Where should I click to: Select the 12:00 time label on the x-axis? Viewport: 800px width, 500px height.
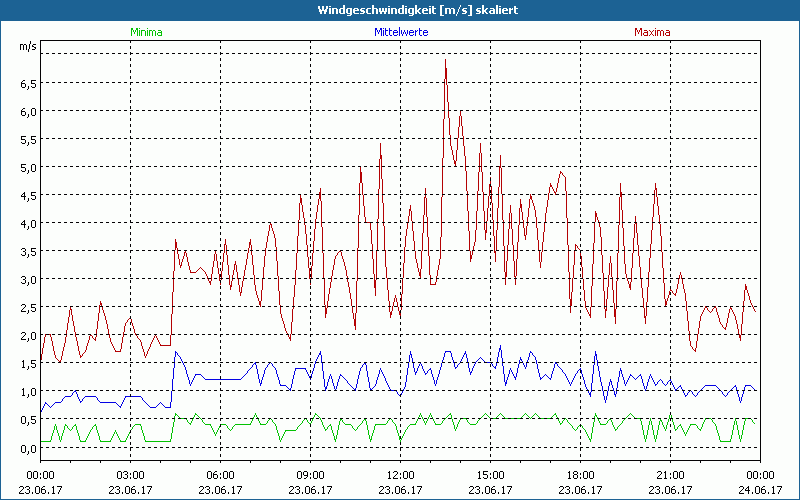click(400, 475)
